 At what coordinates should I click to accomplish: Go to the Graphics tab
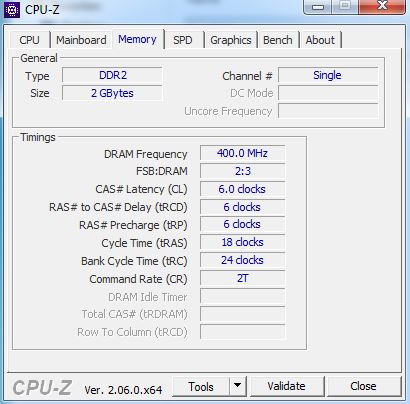coord(231,40)
